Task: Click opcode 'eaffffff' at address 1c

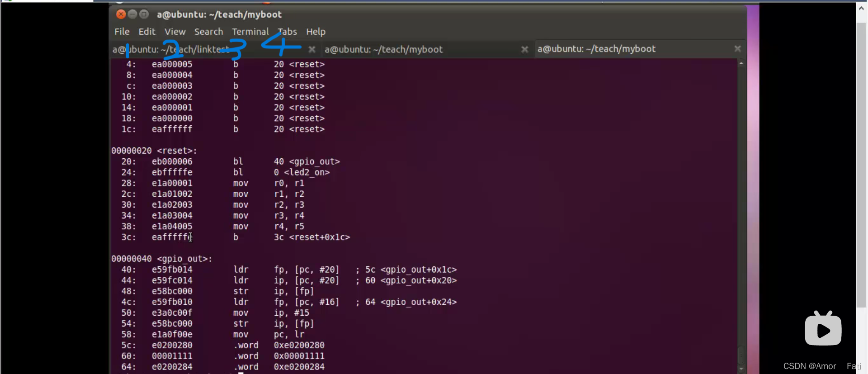Action: point(172,129)
